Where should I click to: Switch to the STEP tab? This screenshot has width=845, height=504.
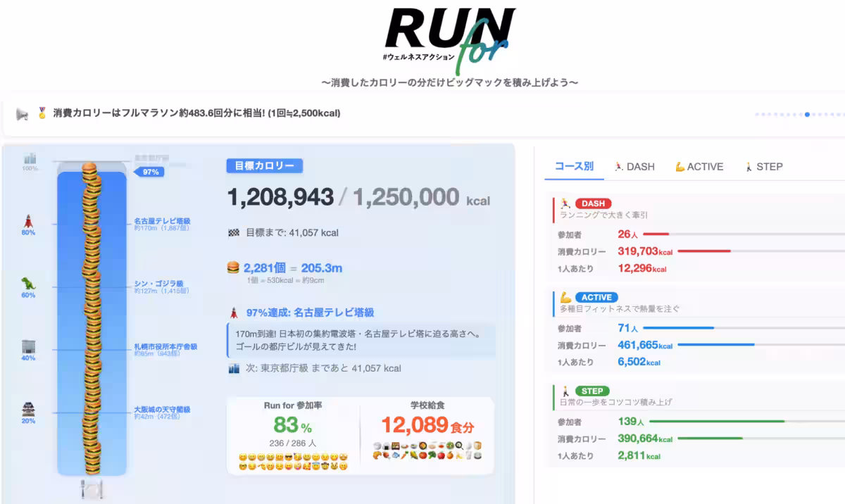(763, 167)
